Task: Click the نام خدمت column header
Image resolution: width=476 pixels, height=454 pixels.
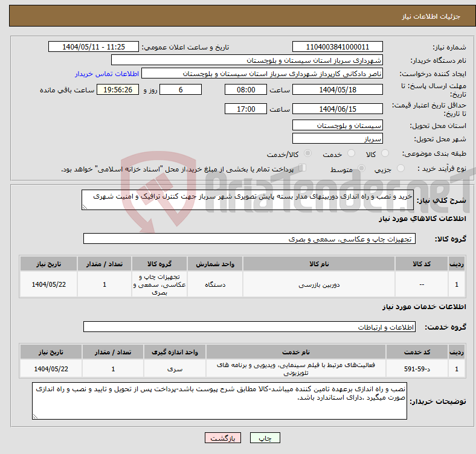Action: 295,352
